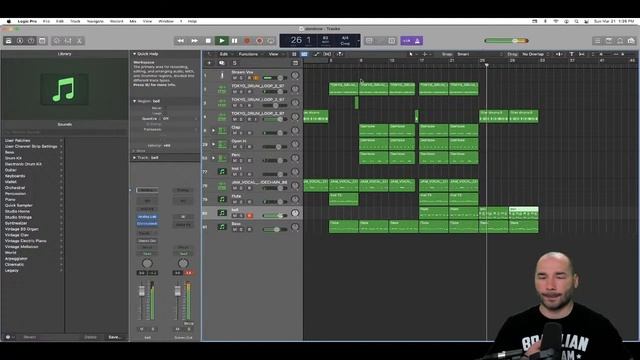Adjust the master volume slider
640x360 pixels.
click(x=506, y=41)
